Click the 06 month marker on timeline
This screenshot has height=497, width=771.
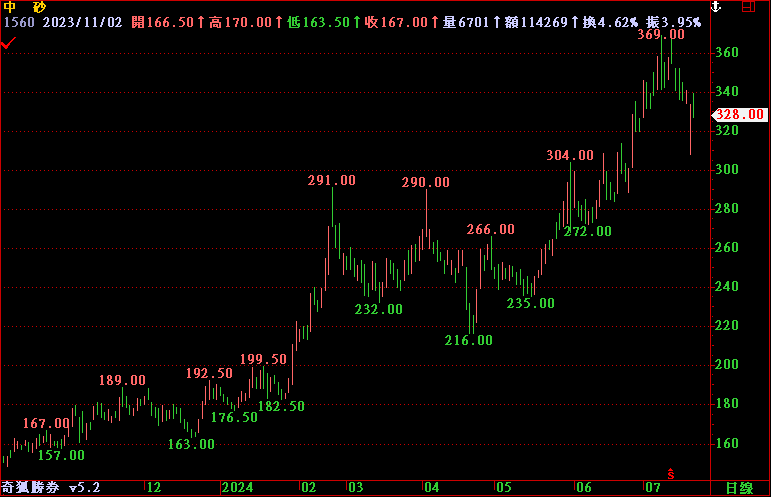click(x=584, y=488)
